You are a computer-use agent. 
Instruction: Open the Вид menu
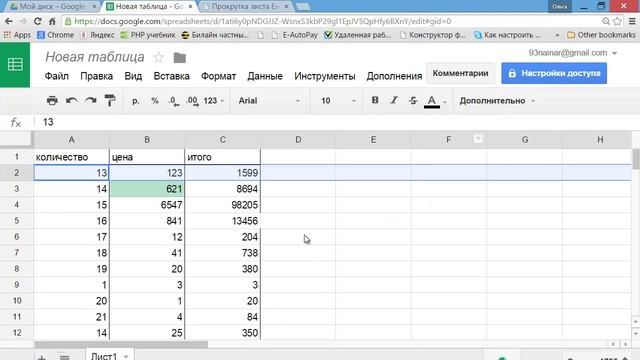133,76
